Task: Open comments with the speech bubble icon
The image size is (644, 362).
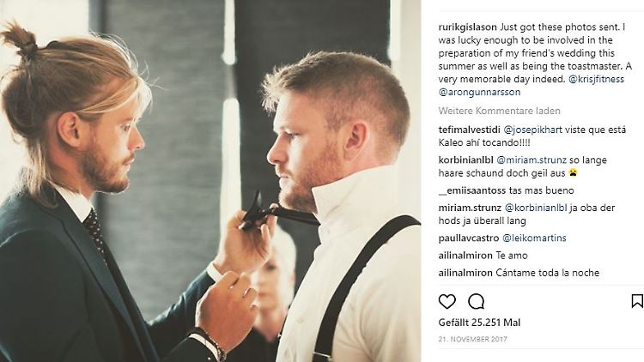Action: [476, 302]
